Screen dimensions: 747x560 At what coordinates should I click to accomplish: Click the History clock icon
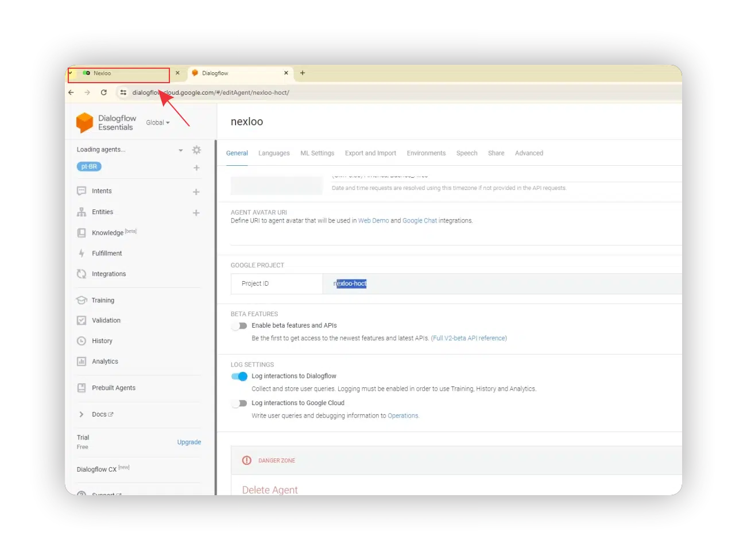point(82,341)
